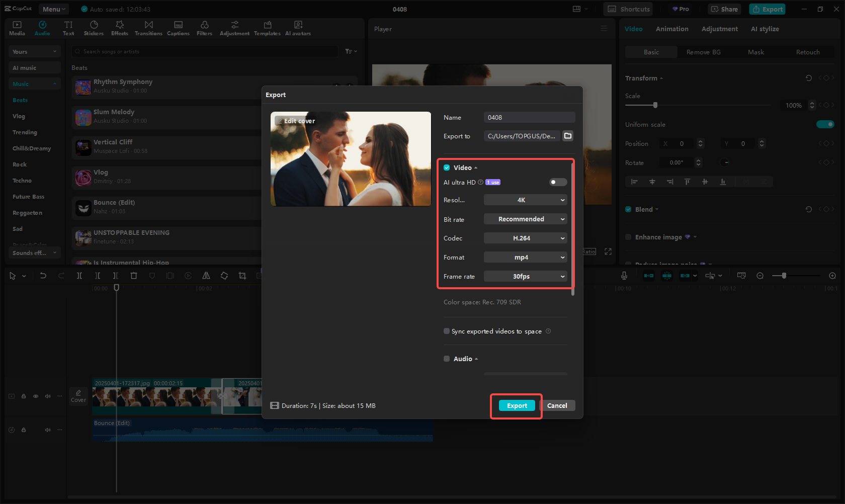Open the Frame rate dropdown showing 30fps

click(x=525, y=277)
